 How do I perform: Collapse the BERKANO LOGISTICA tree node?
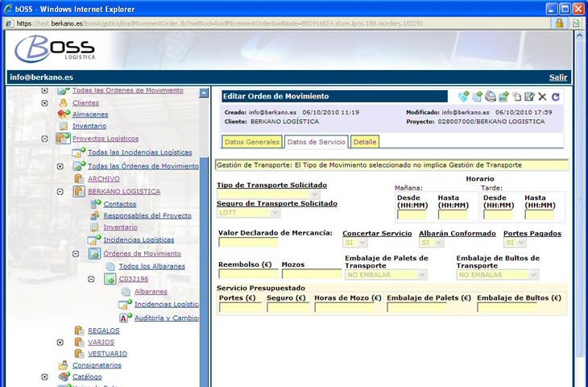click(60, 192)
